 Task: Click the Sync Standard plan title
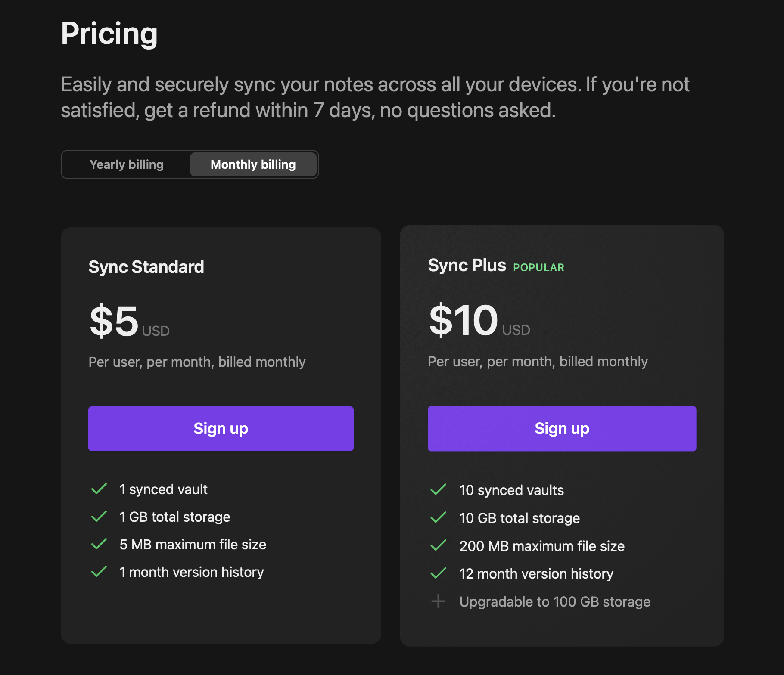point(146,267)
